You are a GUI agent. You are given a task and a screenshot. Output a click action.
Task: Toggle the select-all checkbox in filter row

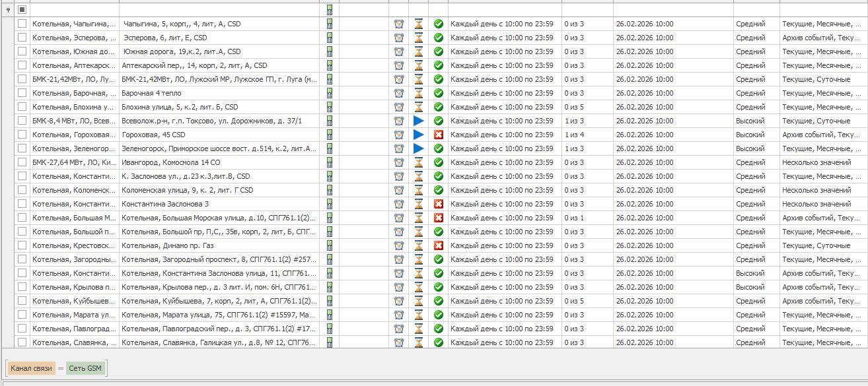click(x=22, y=10)
